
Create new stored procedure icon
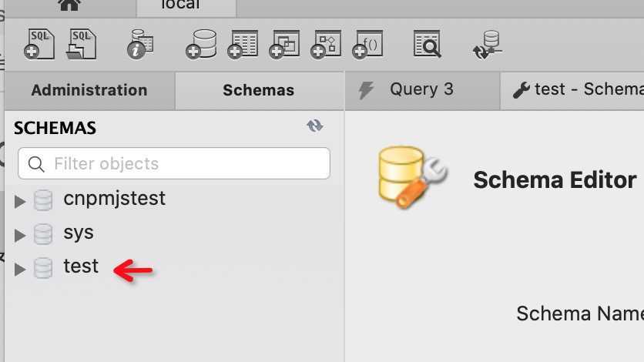pyautogui.click(x=326, y=45)
